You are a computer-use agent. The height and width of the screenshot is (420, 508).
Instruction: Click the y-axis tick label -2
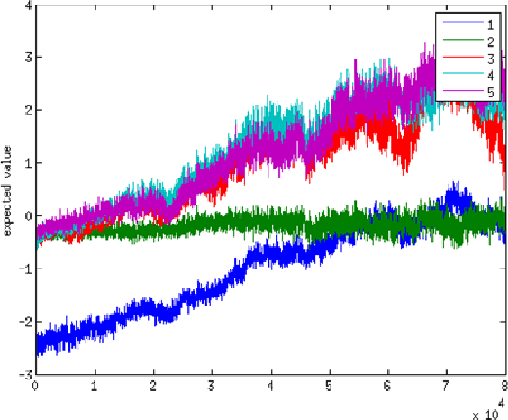click(25, 321)
